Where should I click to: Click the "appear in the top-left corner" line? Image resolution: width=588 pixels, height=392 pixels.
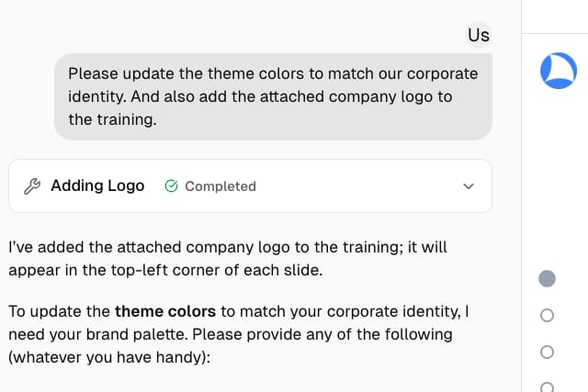click(165, 271)
